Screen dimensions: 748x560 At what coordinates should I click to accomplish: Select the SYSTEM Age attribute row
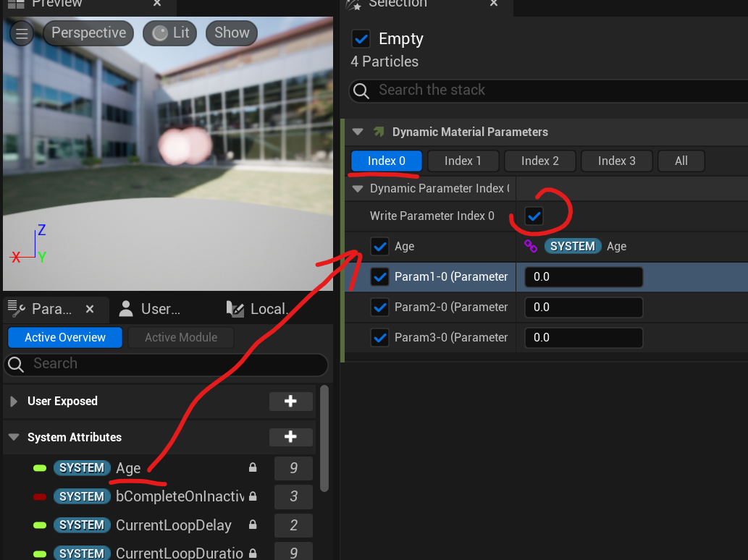159,468
